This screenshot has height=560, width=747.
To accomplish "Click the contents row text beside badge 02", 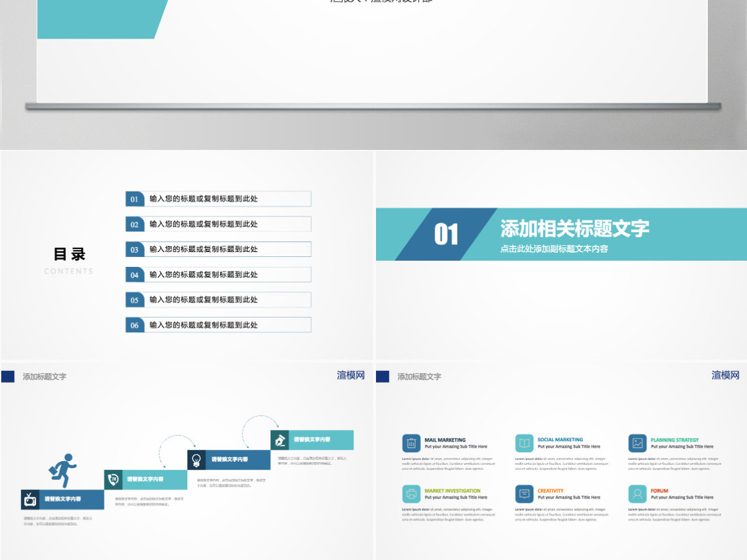I will [x=204, y=224].
